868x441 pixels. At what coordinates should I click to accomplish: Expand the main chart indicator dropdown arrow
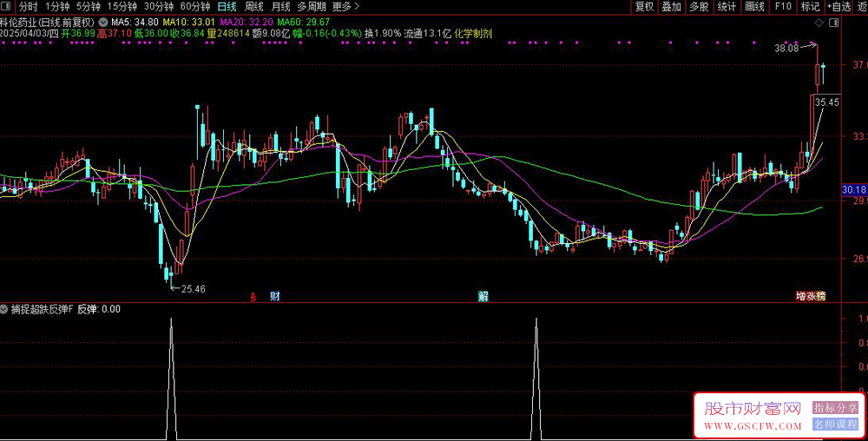[103, 22]
